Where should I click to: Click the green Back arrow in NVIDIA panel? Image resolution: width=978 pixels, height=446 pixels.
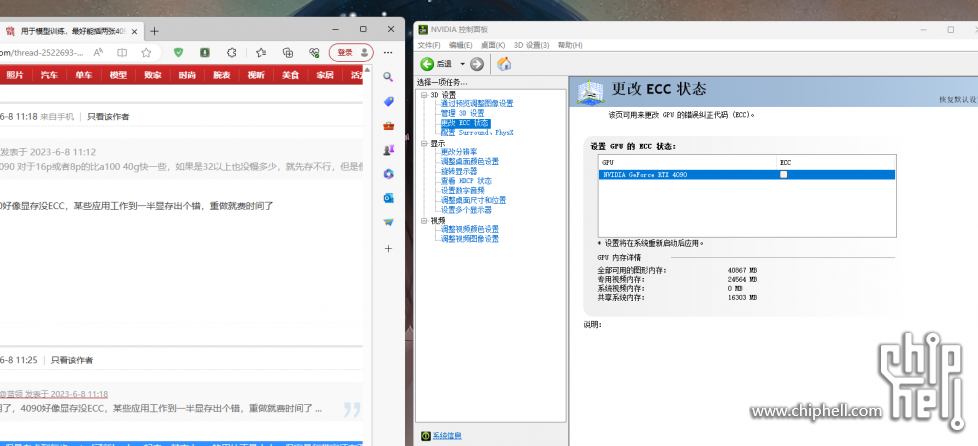[x=427, y=64]
